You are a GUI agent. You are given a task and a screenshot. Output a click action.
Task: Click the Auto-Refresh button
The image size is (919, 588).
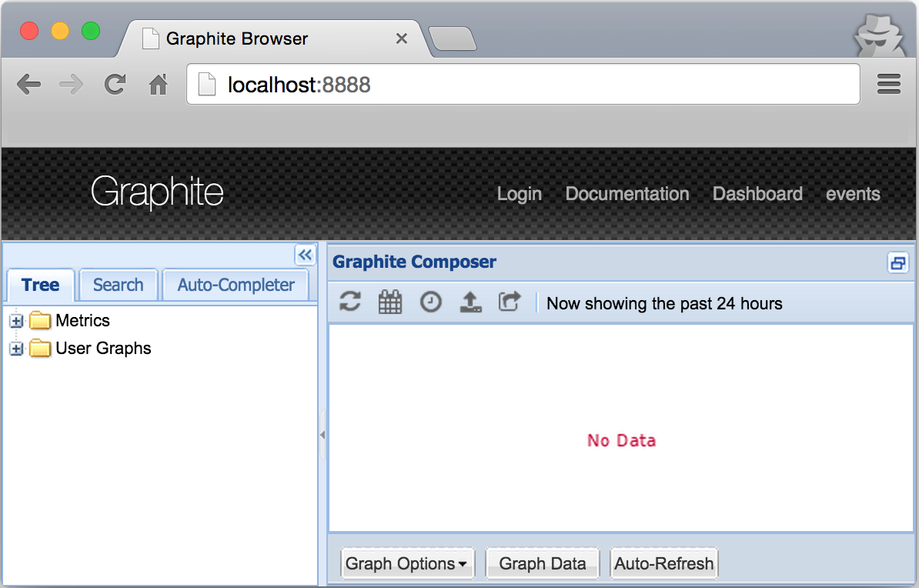click(x=664, y=563)
